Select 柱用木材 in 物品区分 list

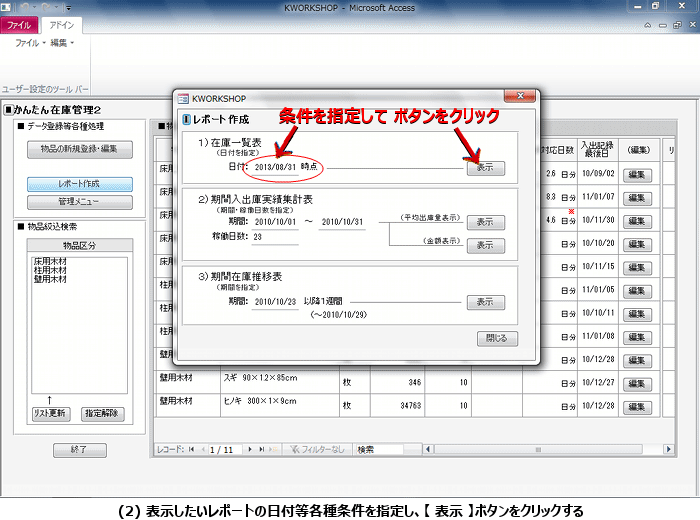[x=50, y=270]
